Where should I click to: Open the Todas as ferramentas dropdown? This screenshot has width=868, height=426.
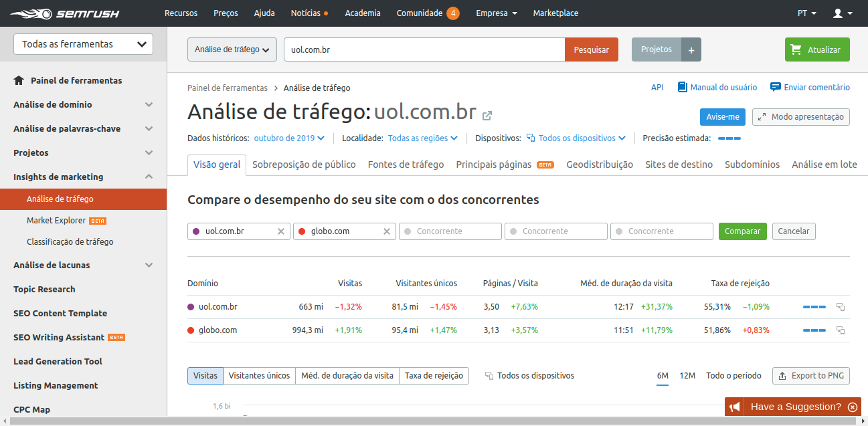pos(84,44)
